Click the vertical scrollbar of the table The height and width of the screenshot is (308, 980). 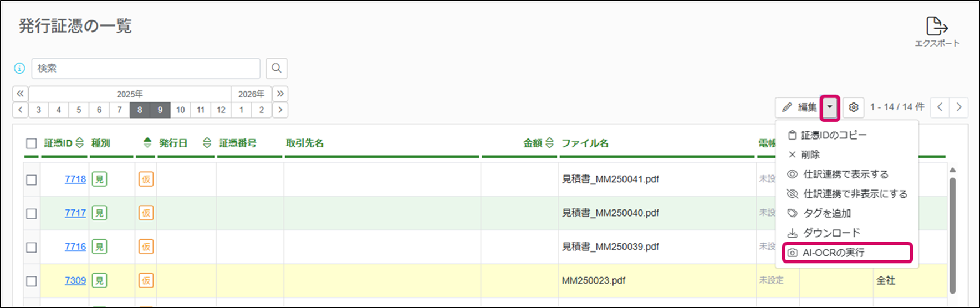[x=952, y=233]
